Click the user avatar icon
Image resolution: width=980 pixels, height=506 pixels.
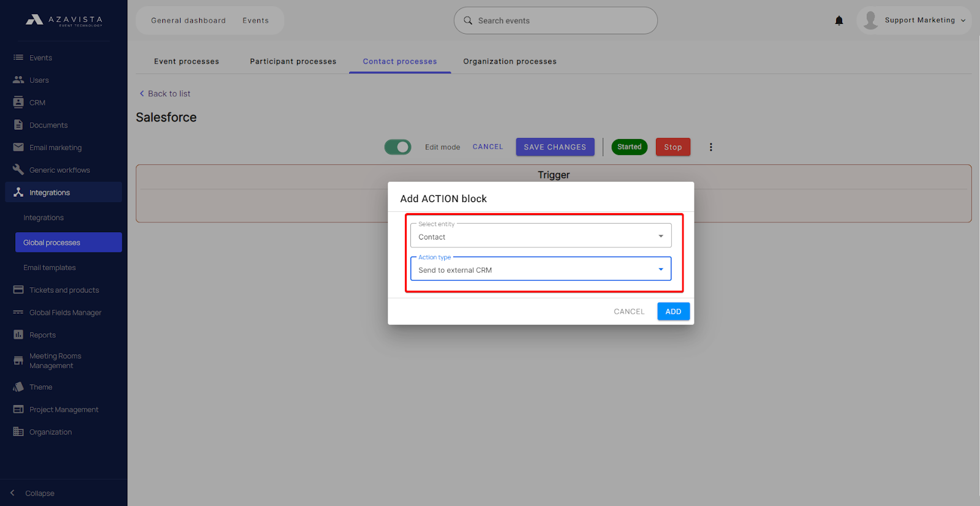pyautogui.click(x=870, y=20)
